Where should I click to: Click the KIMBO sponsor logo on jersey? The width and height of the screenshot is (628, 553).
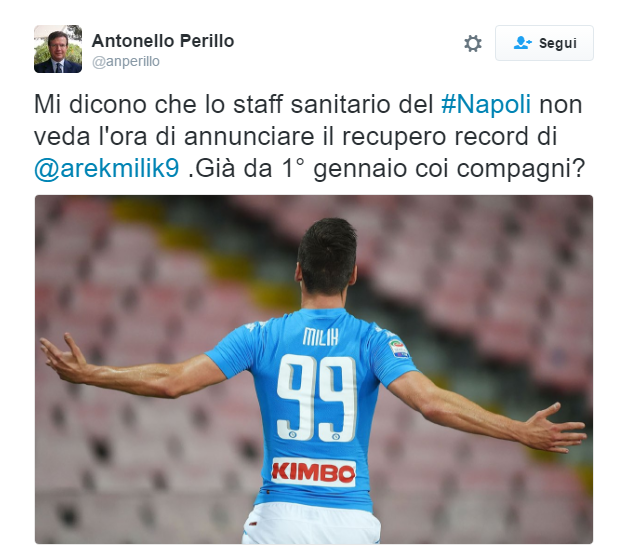(x=313, y=473)
